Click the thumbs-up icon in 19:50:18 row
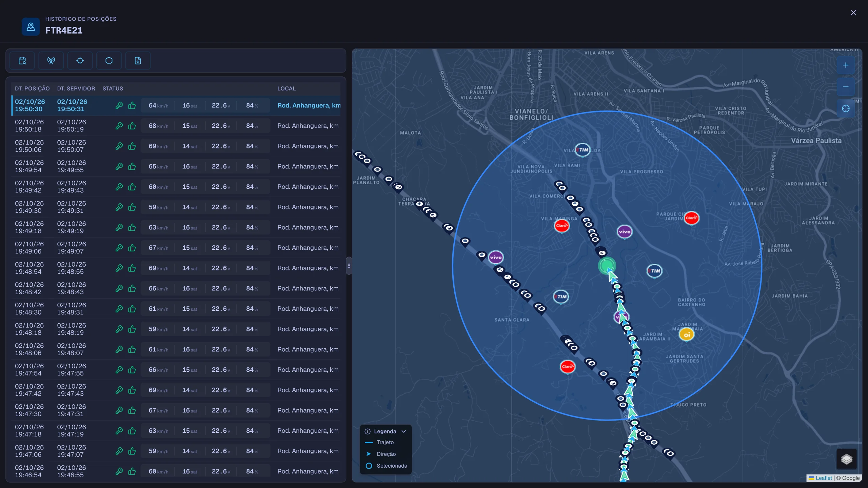Viewport: 868px width, 488px height. tap(132, 126)
